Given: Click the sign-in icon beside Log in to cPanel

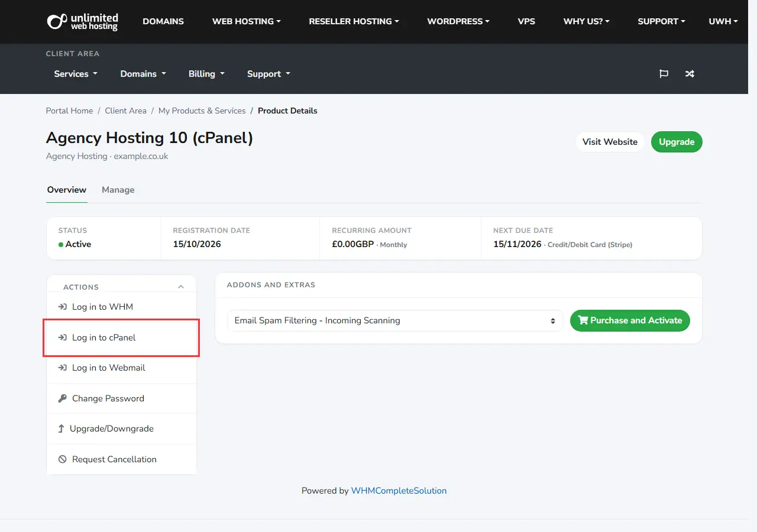Looking at the screenshot, I should coord(62,338).
